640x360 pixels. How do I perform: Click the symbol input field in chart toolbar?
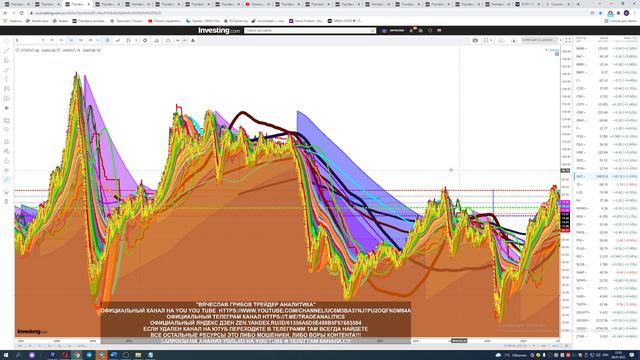(x=28, y=40)
